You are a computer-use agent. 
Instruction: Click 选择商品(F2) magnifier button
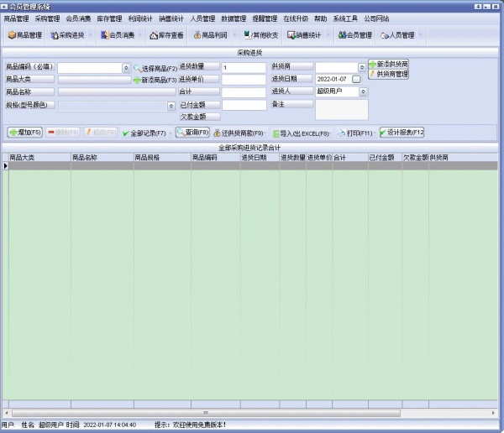coord(155,69)
